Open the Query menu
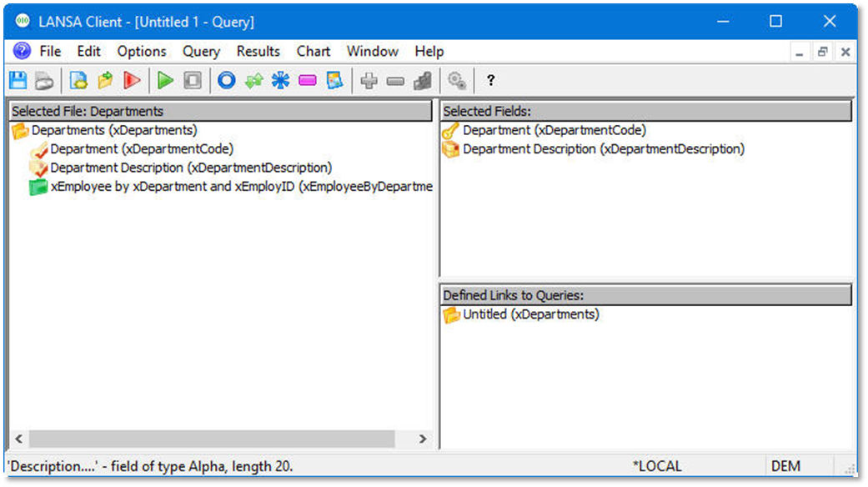 coord(202,52)
